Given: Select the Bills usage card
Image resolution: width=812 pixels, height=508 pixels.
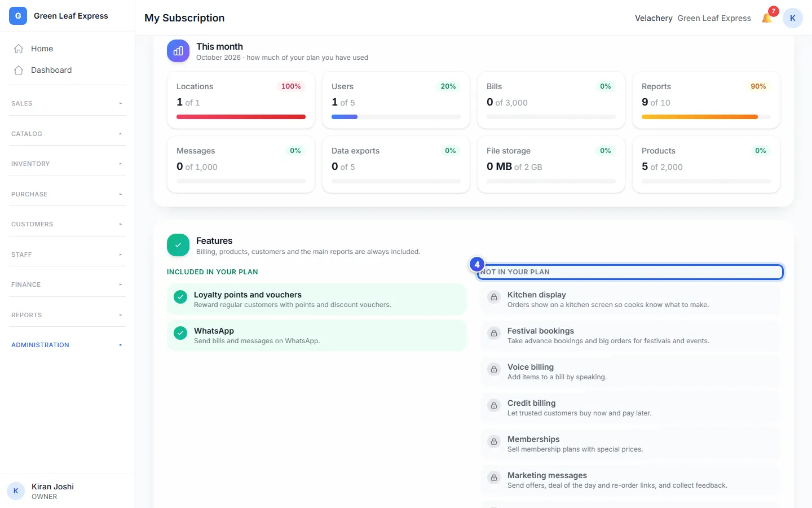Looking at the screenshot, I should pyautogui.click(x=551, y=100).
